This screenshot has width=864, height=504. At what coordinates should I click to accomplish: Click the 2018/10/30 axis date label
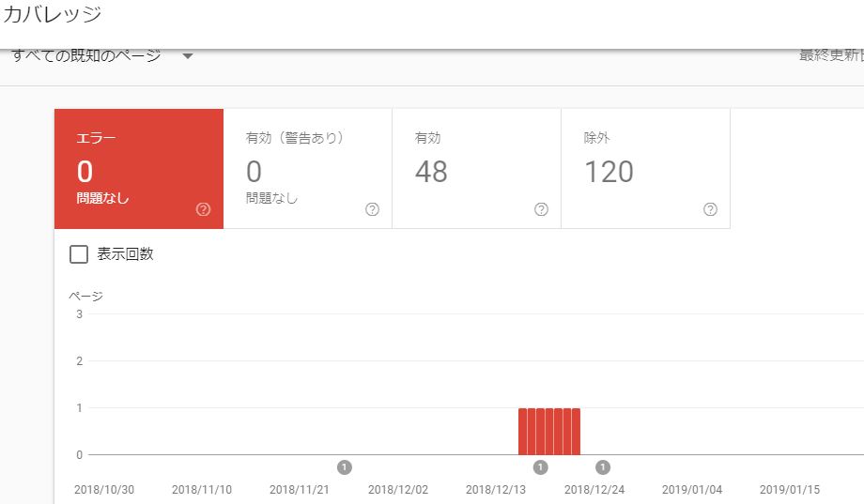point(104,490)
